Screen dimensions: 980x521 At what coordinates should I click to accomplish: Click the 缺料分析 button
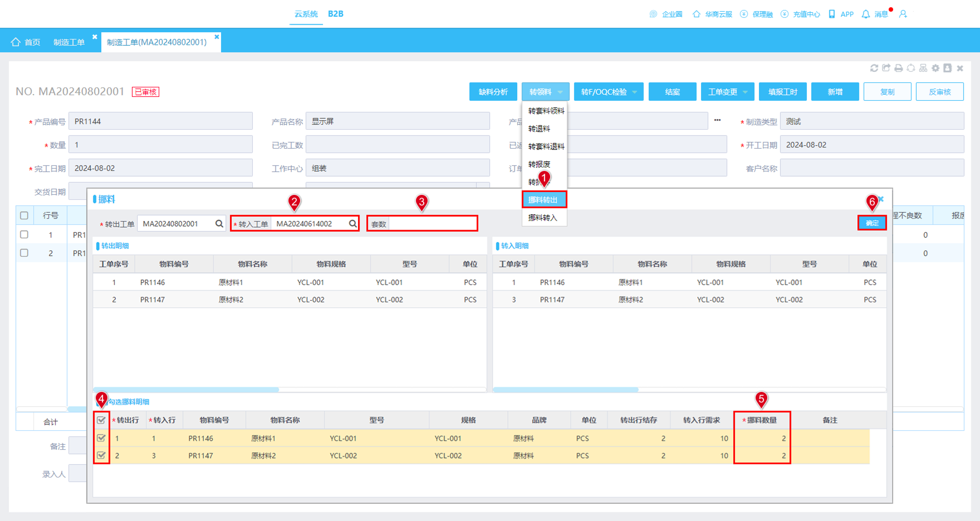(x=493, y=92)
